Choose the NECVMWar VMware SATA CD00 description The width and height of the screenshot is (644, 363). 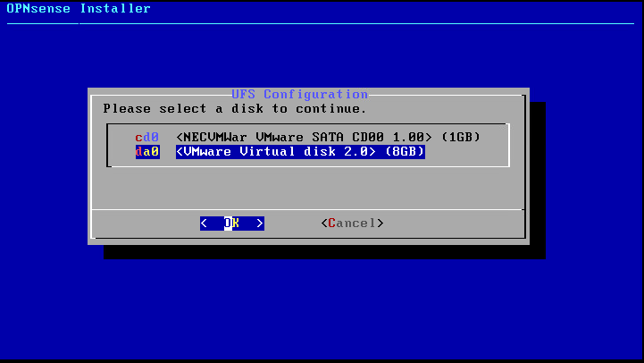click(328, 137)
